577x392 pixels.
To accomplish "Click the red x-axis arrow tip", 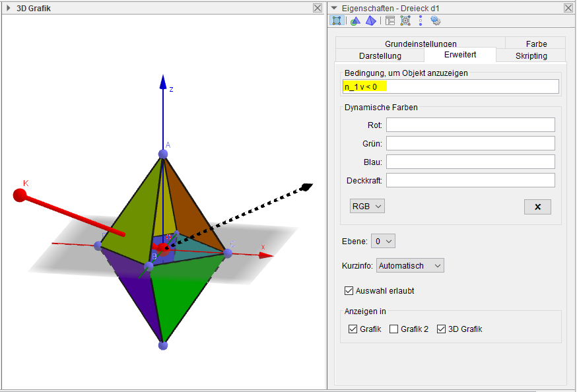I will [266, 255].
